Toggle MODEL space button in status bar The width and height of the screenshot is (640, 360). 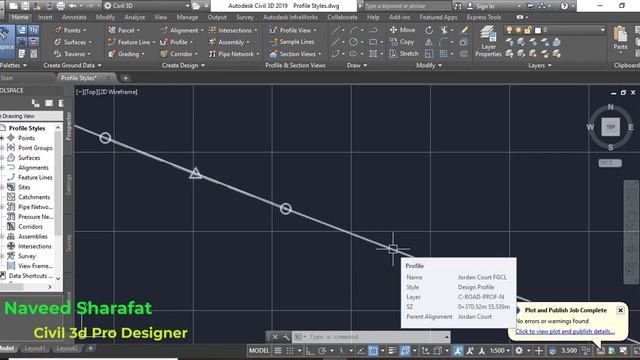click(259, 351)
